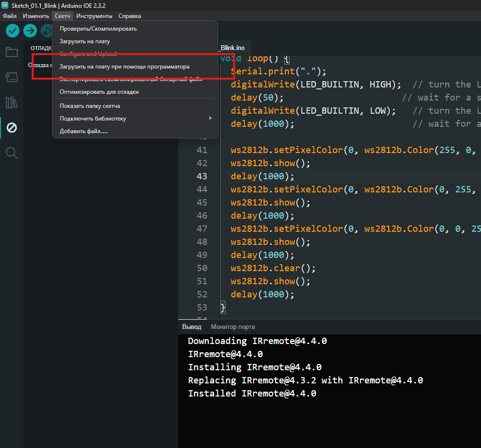Click the ws2812b.show() call on line 42
Image resolution: width=481 pixels, height=448 pixels.
(270, 163)
